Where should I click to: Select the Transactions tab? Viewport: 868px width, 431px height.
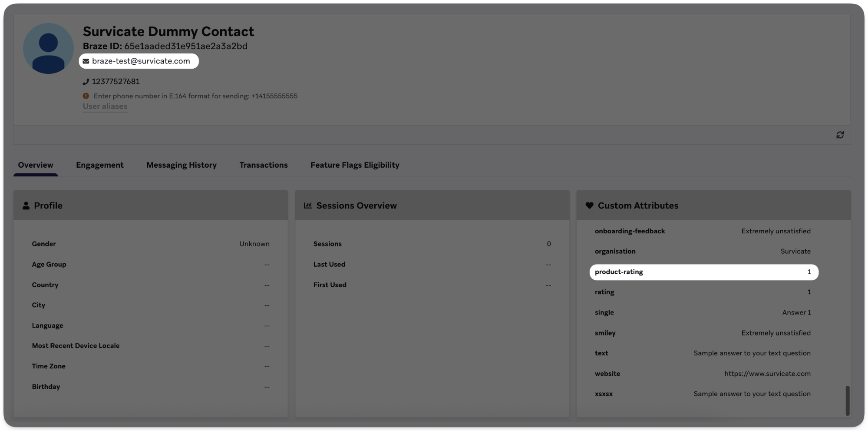(263, 165)
